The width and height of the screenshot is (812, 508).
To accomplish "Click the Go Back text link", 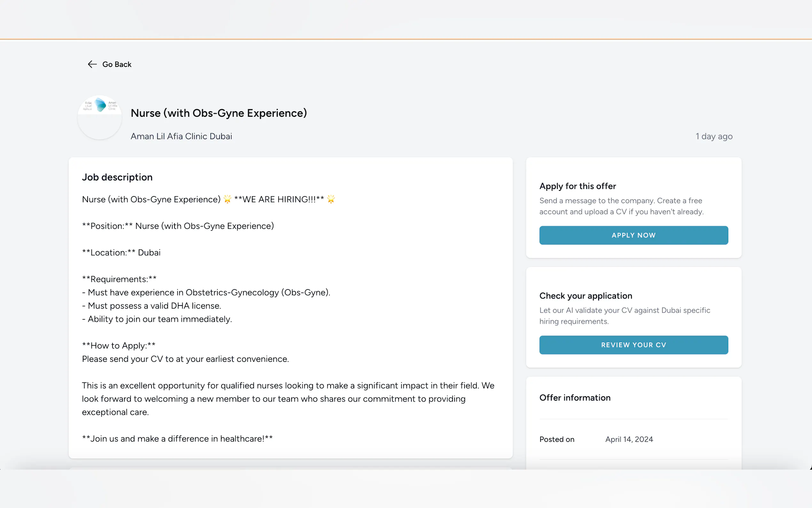I will click(x=116, y=64).
